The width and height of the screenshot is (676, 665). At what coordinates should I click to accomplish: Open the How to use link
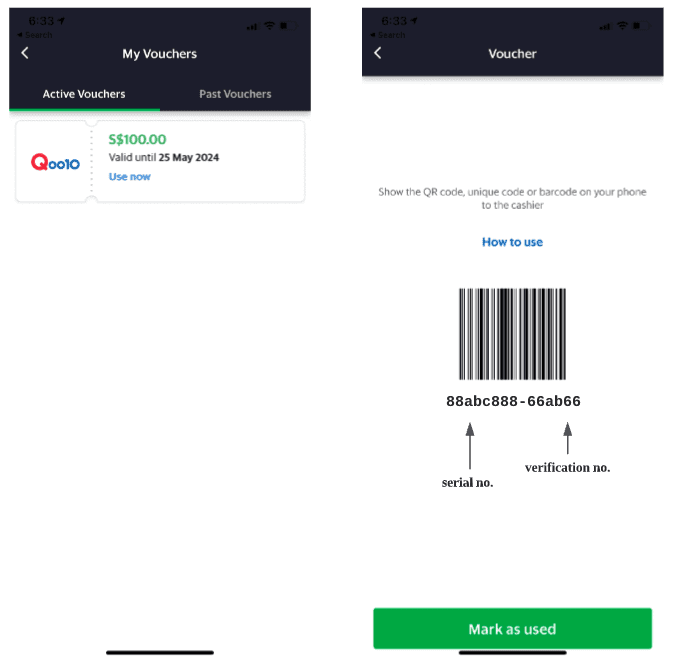pyautogui.click(x=512, y=242)
